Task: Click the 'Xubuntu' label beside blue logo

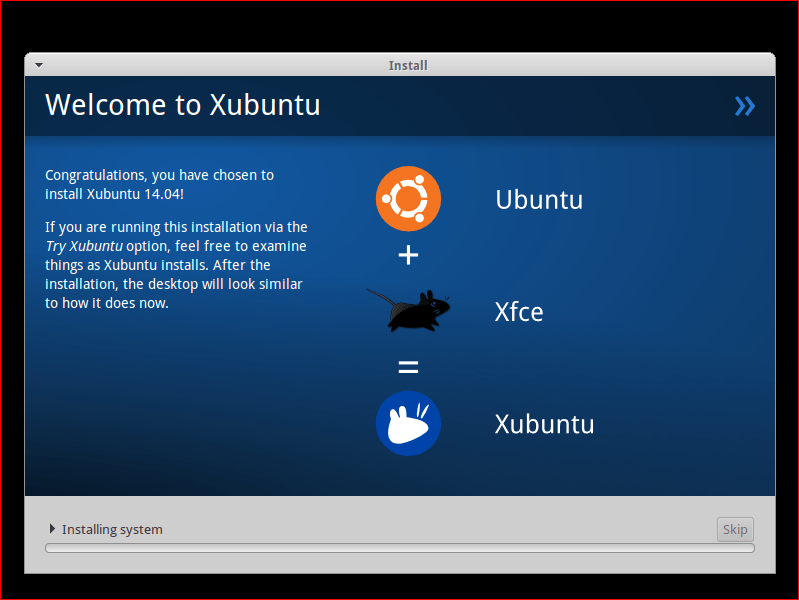Action: (x=544, y=424)
